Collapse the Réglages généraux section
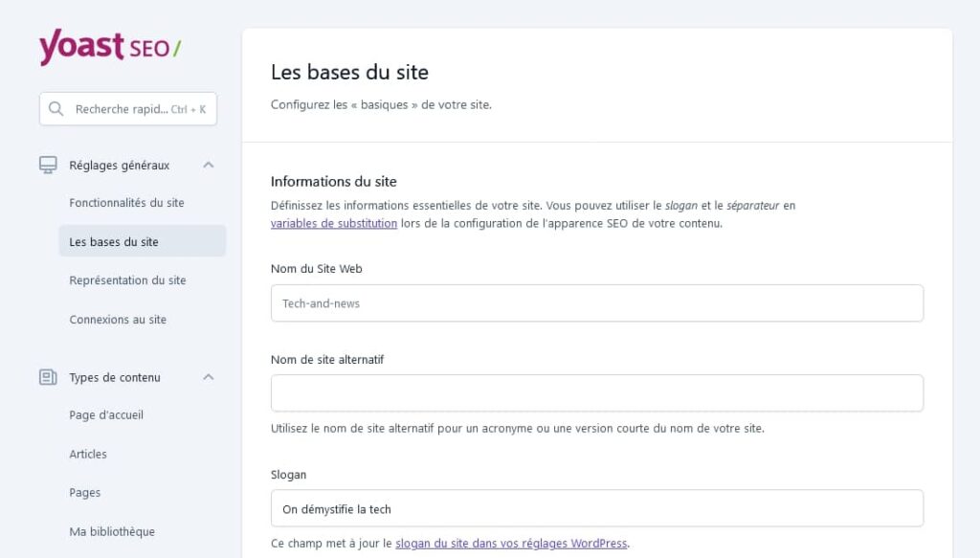The image size is (980, 558). pos(209,165)
